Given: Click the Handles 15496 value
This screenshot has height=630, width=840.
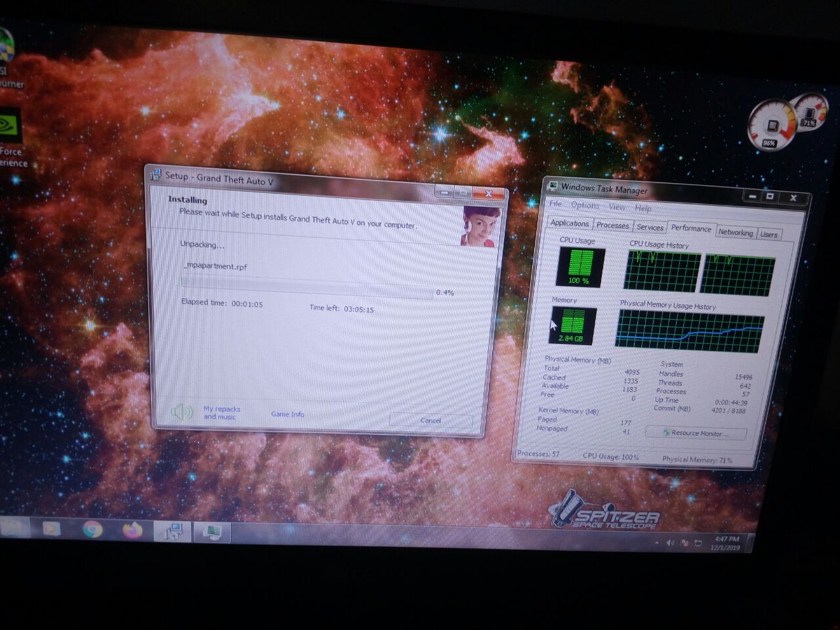Looking at the screenshot, I should (744, 377).
